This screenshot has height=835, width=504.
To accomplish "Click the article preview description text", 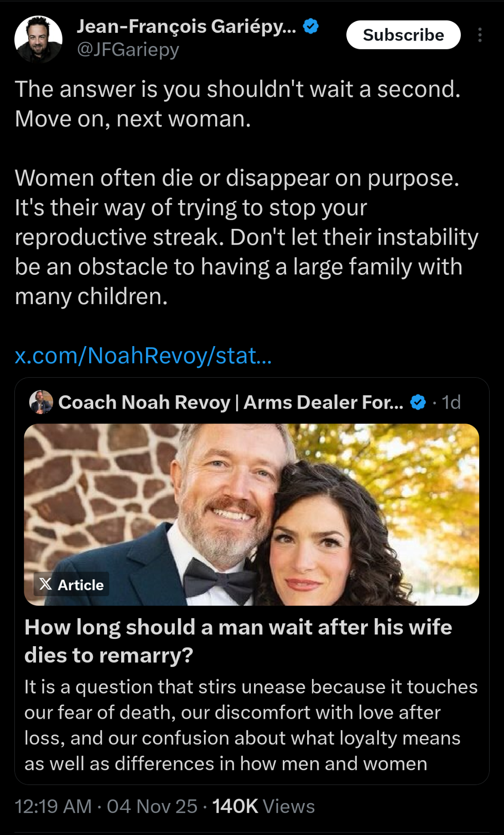I will tap(250, 725).
